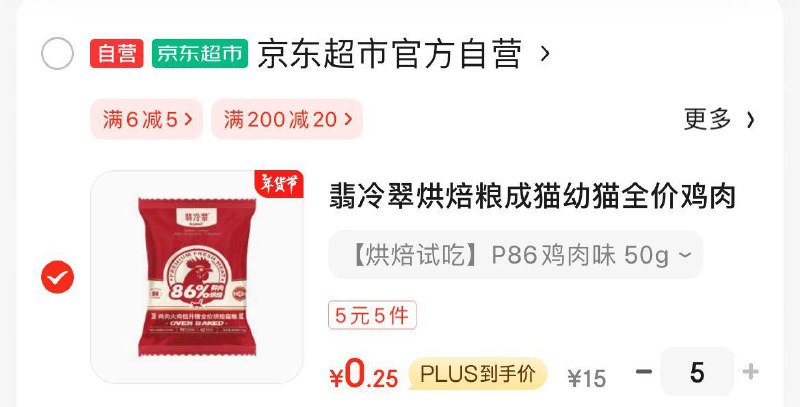Image resolution: width=800 pixels, height=407 pixels.
Task: Tap the original ¥15 price
Action: coord(587,378)
